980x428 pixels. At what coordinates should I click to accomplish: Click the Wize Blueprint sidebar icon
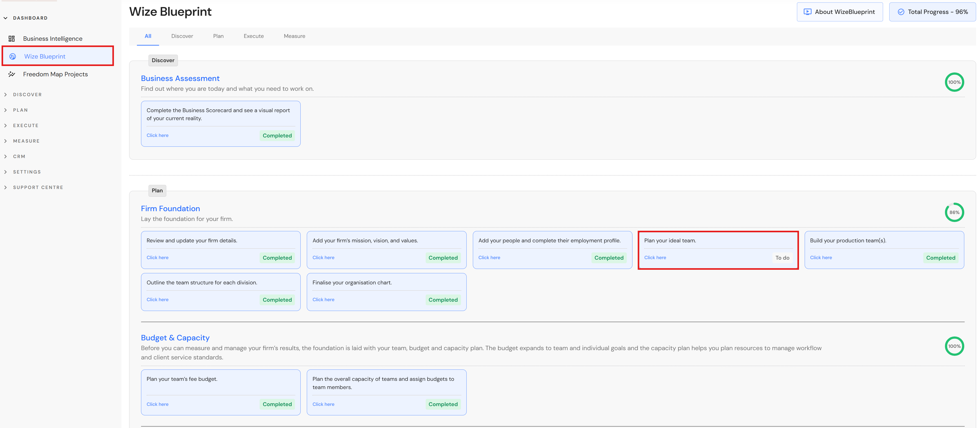tap(13, 56)
